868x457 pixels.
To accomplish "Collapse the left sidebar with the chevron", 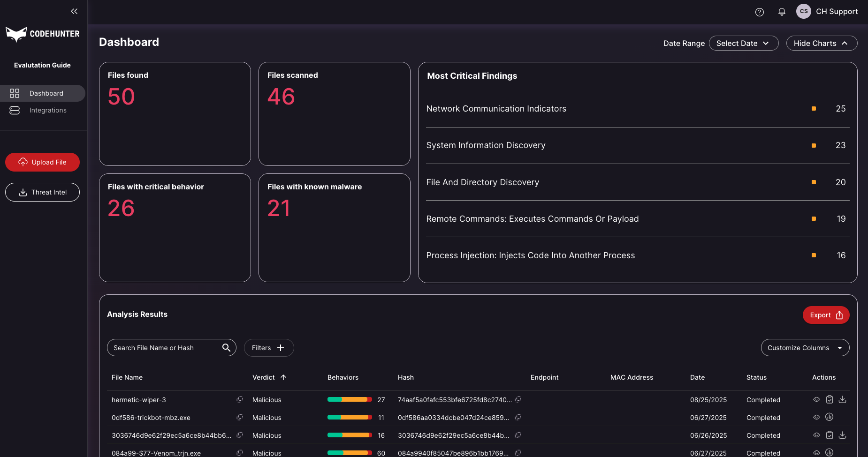I will click(x=74, y=11).
